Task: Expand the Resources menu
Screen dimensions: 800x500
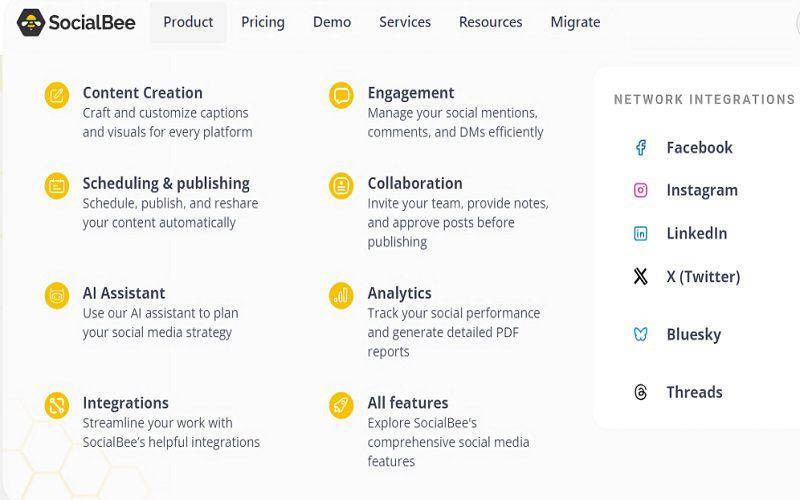Action: [x=490, y=22]
